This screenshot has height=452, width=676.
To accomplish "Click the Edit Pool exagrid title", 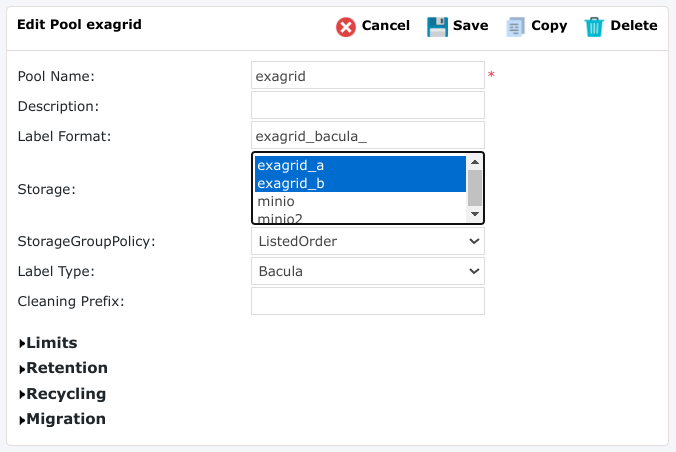I will [x=79, y=25].
